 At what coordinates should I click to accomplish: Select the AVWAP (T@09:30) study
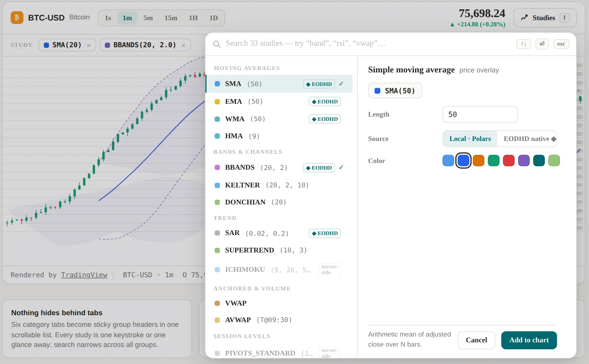click(x=279, y=320)
